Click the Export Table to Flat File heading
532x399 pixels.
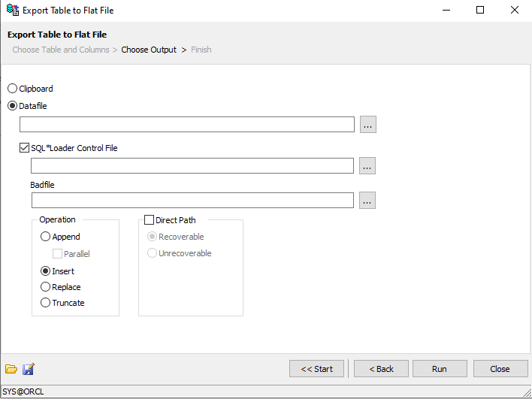(57, 35)
